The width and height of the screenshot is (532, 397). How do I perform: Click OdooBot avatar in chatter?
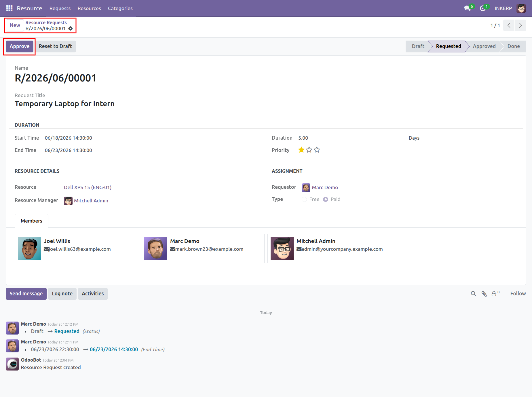coord(12,364)
